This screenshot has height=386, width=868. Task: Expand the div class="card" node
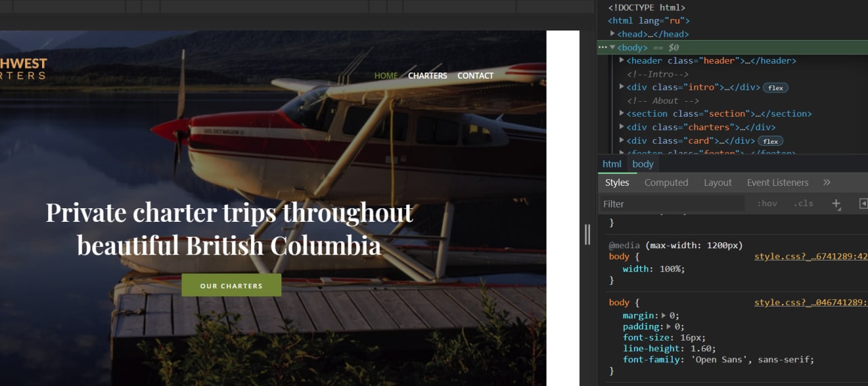[x=621, y=140]
